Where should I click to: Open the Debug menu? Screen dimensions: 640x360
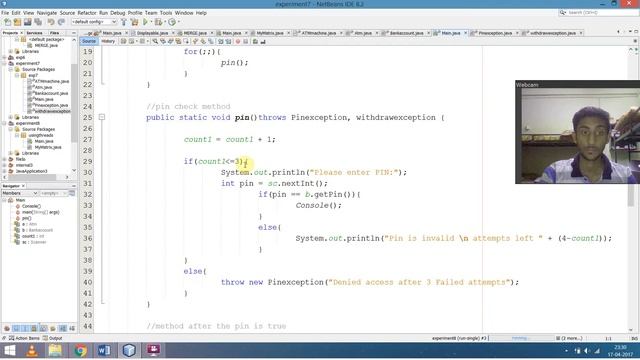click(118, 13)
